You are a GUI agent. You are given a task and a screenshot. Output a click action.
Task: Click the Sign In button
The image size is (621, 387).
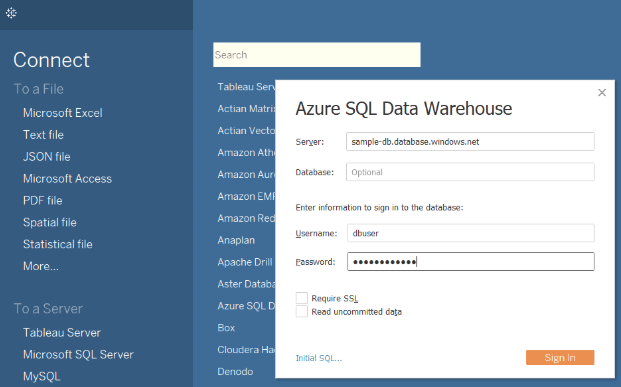(x=560, y=357)
